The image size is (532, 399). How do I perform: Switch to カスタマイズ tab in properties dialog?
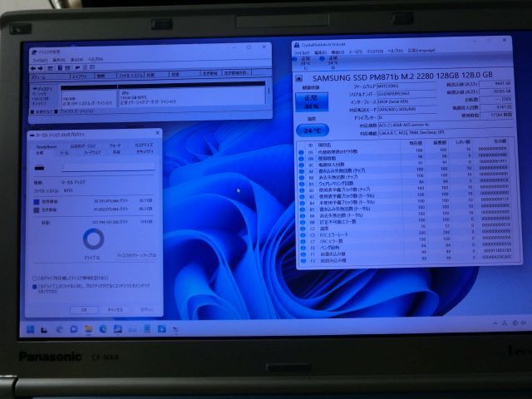tap(144, 145)
